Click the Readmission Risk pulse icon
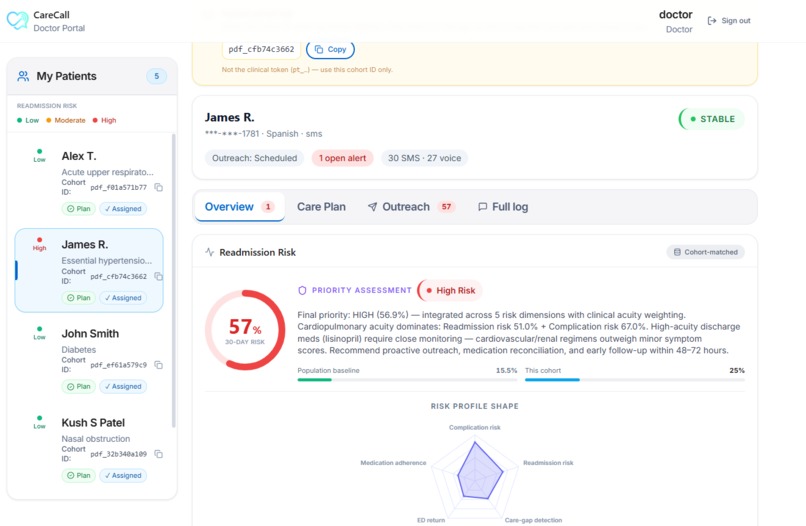The height and width of the screenshot is (526, 806). [x=209, y=252]
